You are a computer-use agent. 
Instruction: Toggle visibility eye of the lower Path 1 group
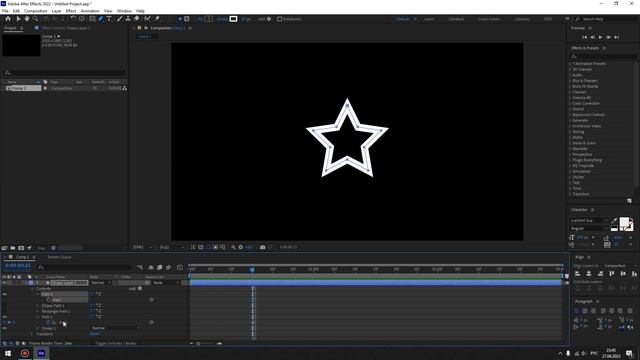(4, 317)
